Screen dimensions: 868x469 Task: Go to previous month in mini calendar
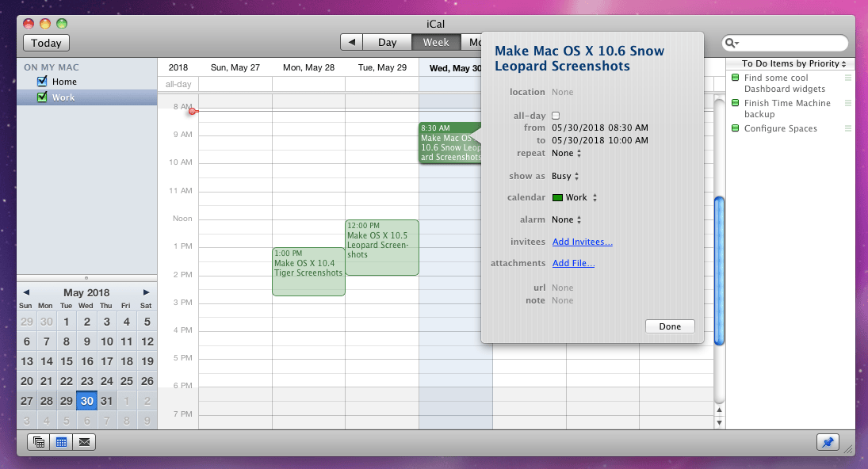[26, 292]
